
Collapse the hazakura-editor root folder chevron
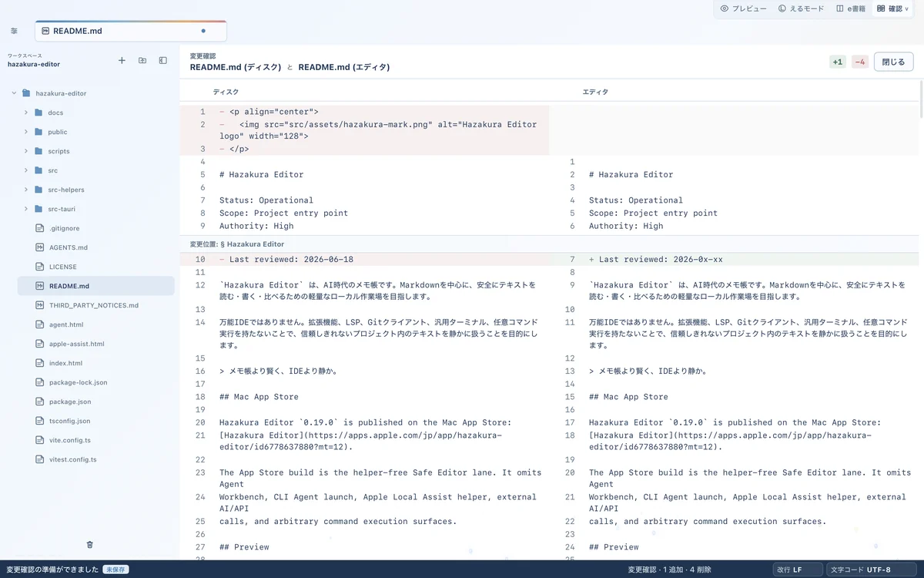13,93
